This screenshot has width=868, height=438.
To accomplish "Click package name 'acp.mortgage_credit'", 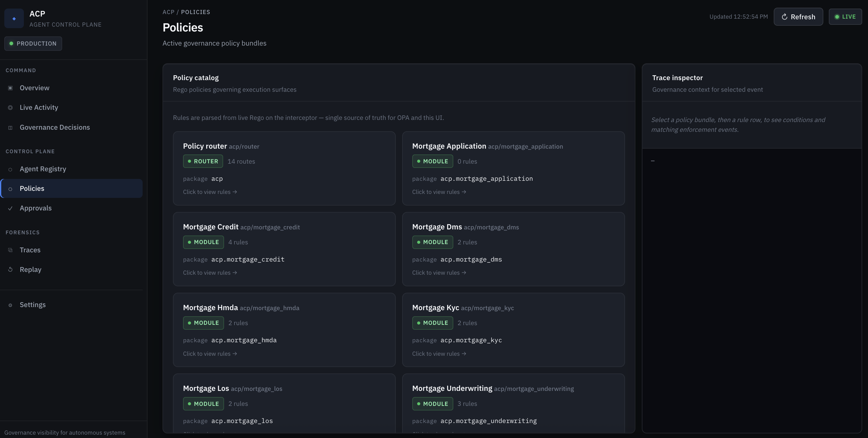I will click(x=248, y=260).
